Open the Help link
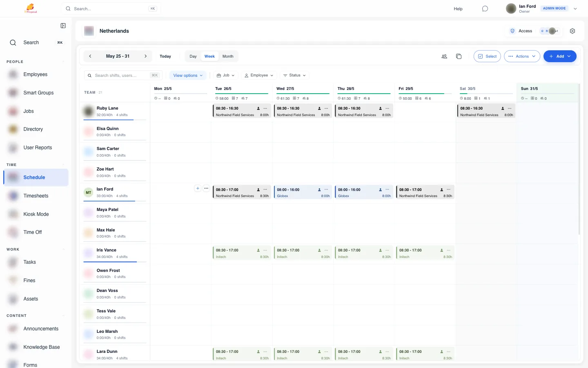The height and width of the screenshot is (368, 588). (458, 9)
